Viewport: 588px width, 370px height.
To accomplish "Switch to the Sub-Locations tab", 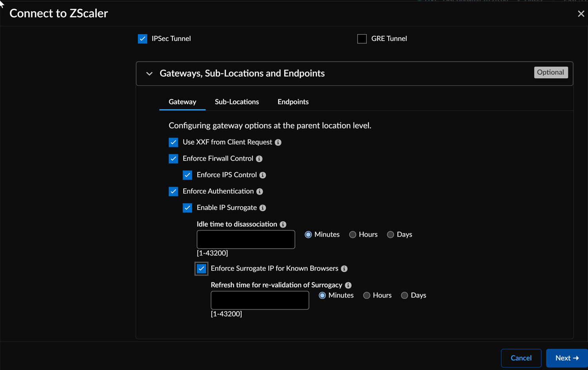I will tap(237, 102).
